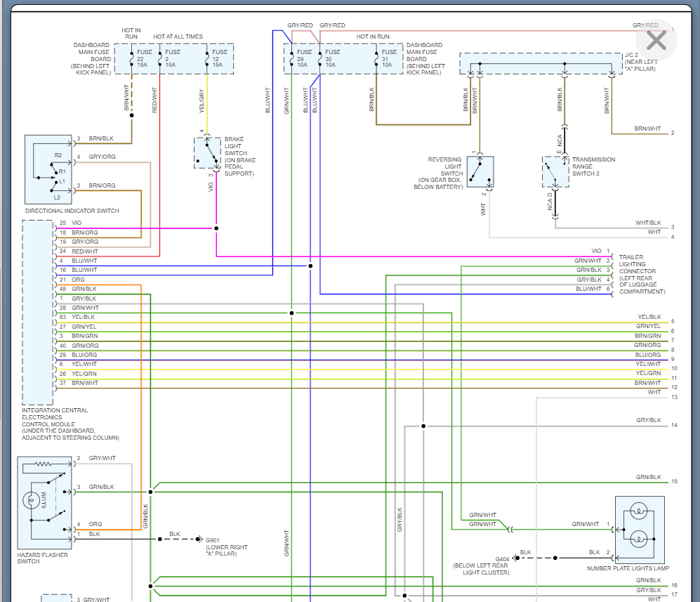Viewport: 700px width, 602px height.
Task: Click the J/C 2 junction connector box
Action: [541, 63]
